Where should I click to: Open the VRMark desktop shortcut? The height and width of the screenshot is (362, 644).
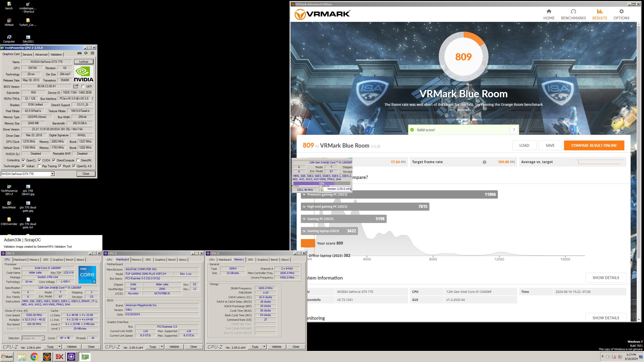[x=9, y=22]
